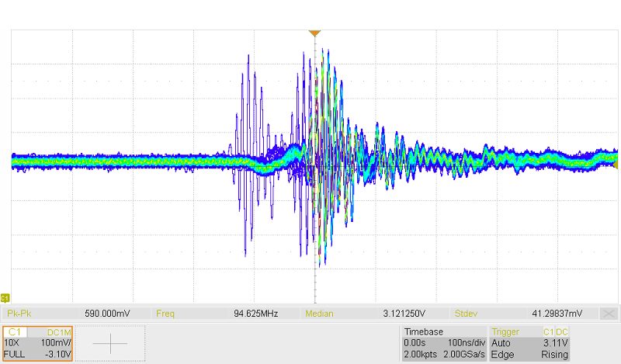Select the Pk-Pk measurement label
Screen dimensions: 621x364
pyautogui.click(x=19, y=314)
